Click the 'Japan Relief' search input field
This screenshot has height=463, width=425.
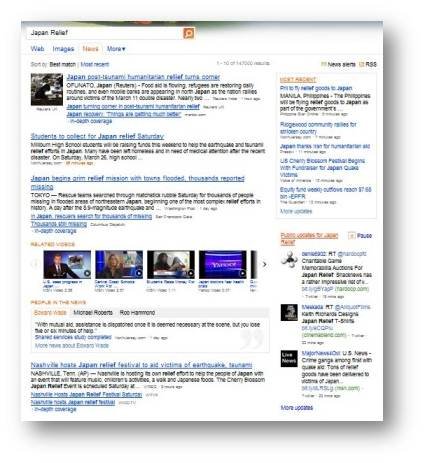[105, 33]
